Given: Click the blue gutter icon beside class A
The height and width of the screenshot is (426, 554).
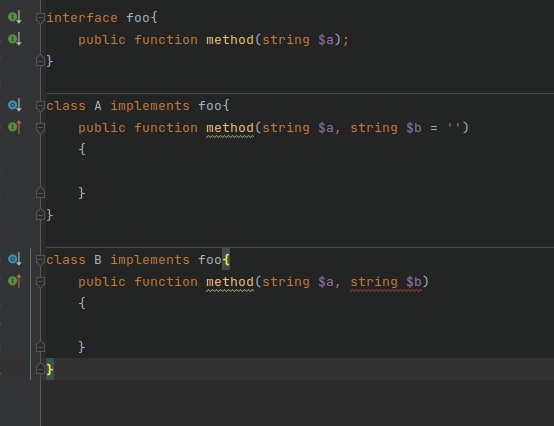Looking at the screenshot, I should point(15,105).
